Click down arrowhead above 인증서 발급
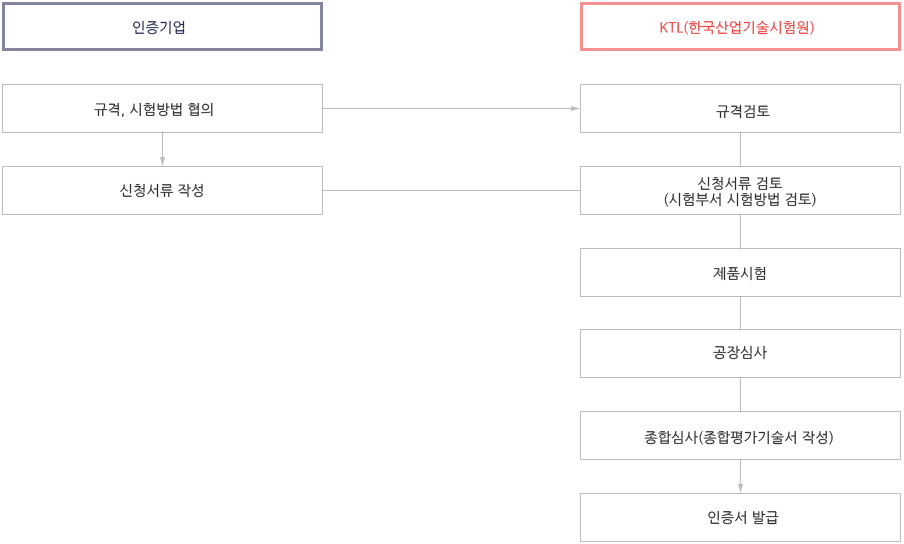This screenshot has width=904, height=544. 740,488
